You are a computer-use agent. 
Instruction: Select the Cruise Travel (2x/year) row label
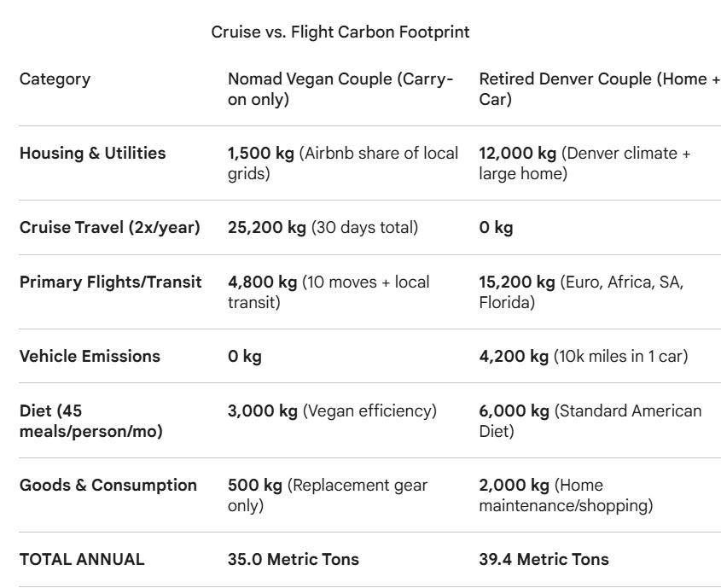pos(110,228)
